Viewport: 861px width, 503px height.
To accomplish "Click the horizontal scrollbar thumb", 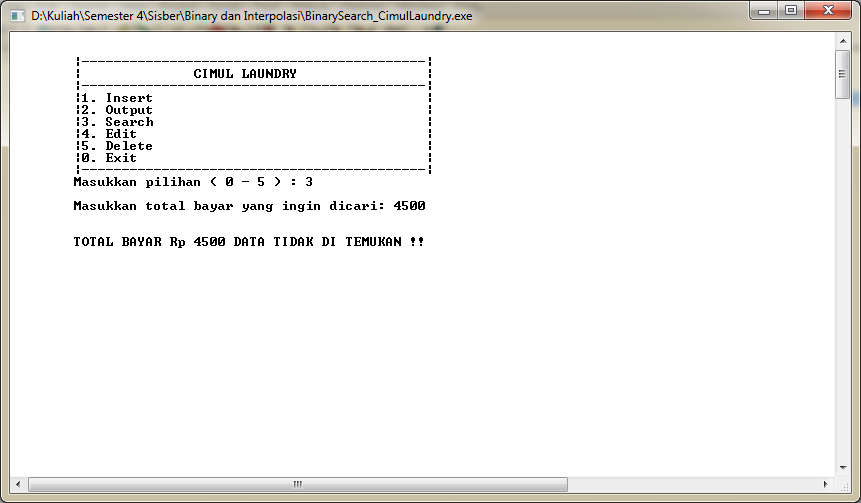I will click(298, 484).
